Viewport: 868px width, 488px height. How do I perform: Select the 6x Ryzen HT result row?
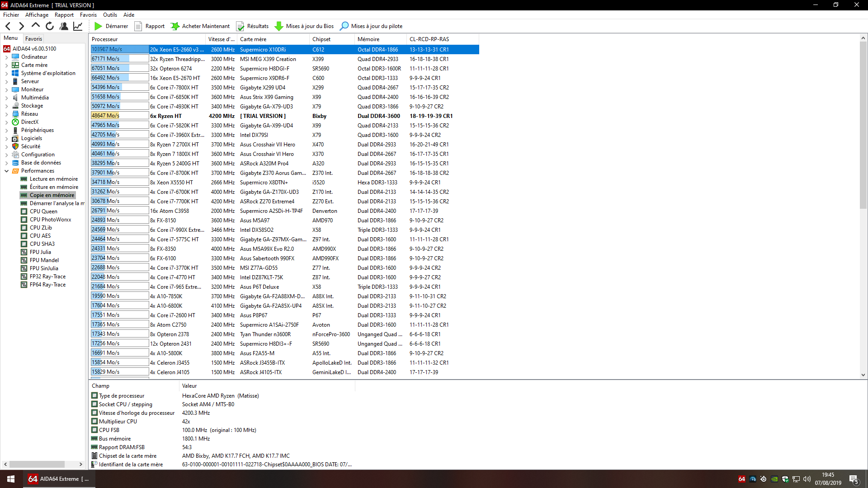tap(285, 116)
